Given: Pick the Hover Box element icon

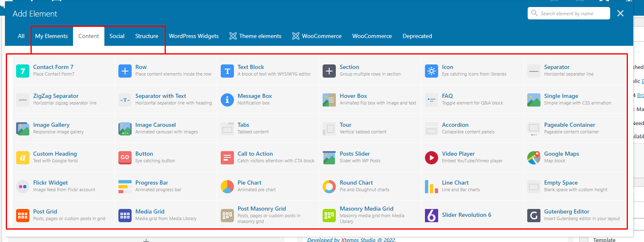Looking at the screenshot, I should coord(329,100).
